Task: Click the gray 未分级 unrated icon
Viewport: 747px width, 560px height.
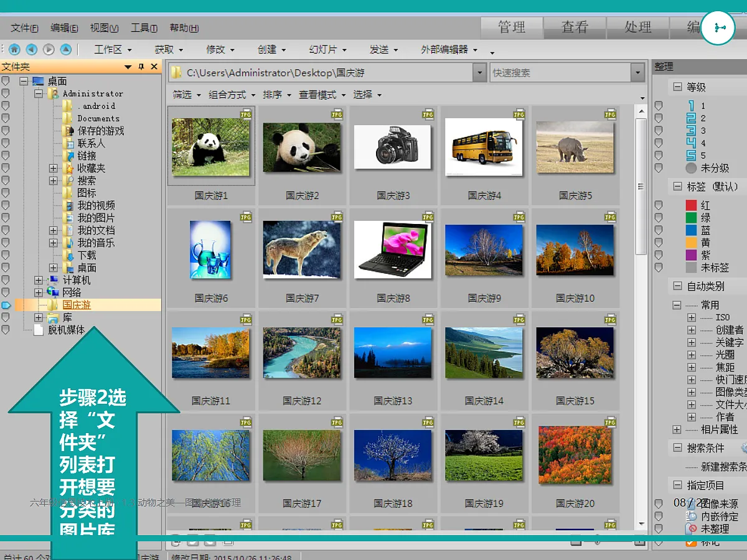Action: click(691, 168)
